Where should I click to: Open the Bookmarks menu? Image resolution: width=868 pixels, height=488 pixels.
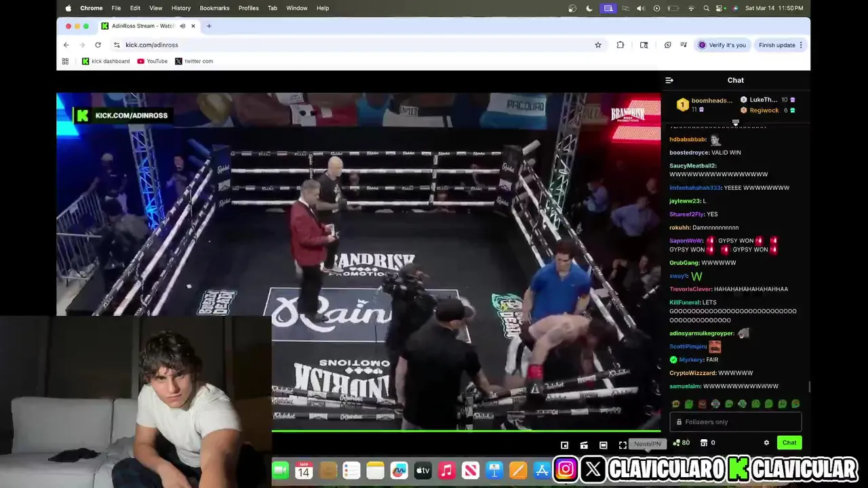point(214,8)
